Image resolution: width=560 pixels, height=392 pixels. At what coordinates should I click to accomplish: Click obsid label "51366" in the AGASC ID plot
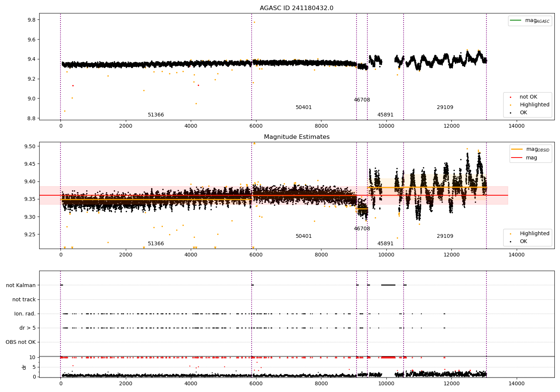(x=156, y=115)
